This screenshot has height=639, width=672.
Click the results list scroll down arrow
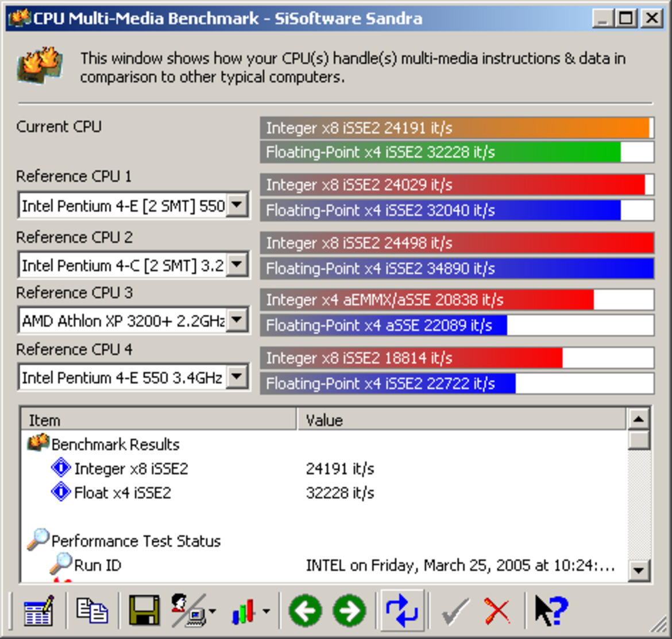[639, 571]
